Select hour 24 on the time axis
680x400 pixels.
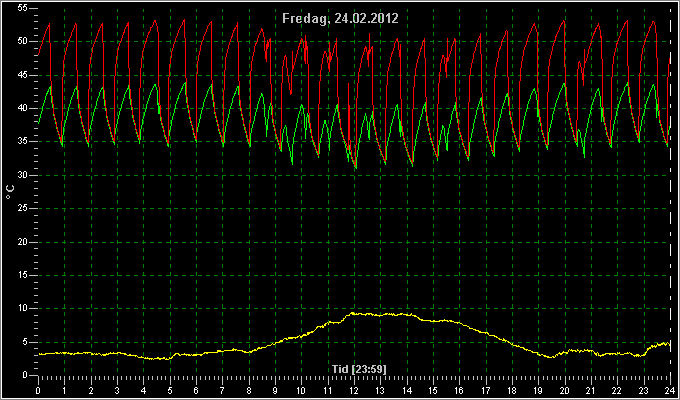tap(670, 391)
